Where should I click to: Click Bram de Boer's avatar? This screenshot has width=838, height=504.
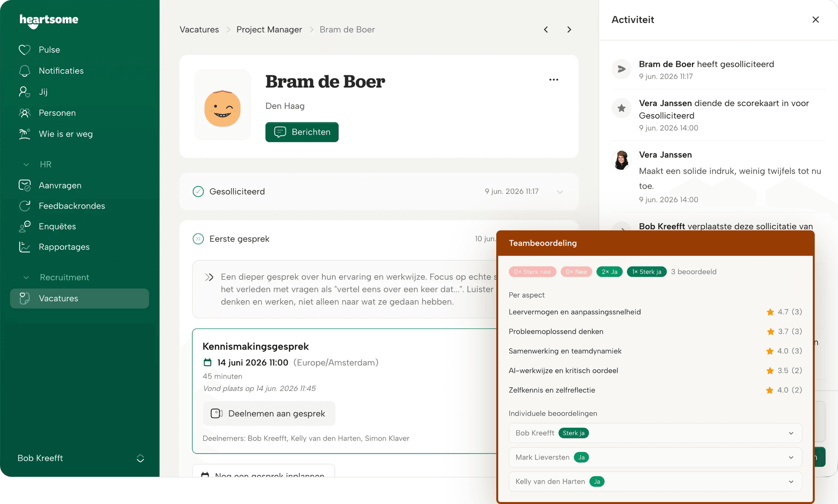click(222, 105)
